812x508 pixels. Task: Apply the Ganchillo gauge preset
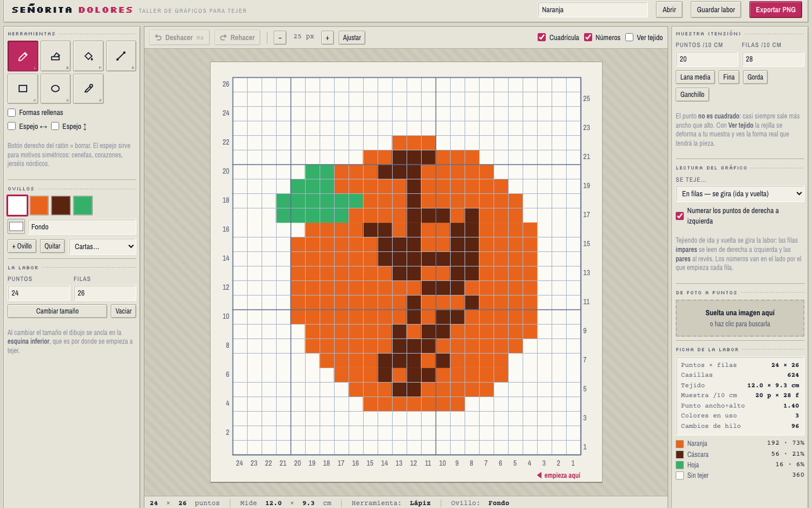pyautogui.click(x=693, y=95)
